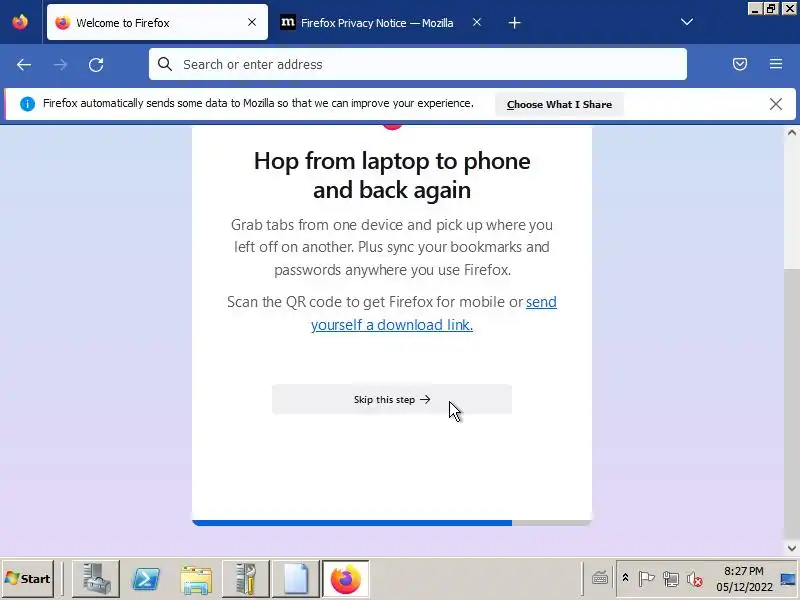Open Server Manager from taskbar
The width and height of the screenshot is (800, 600).
pos(95,579)
